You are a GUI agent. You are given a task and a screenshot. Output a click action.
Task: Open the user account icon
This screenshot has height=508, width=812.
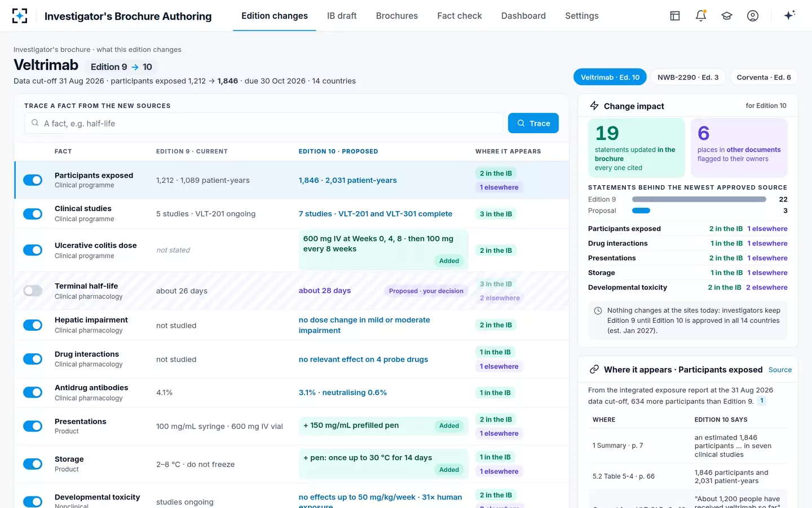(753, 16)
